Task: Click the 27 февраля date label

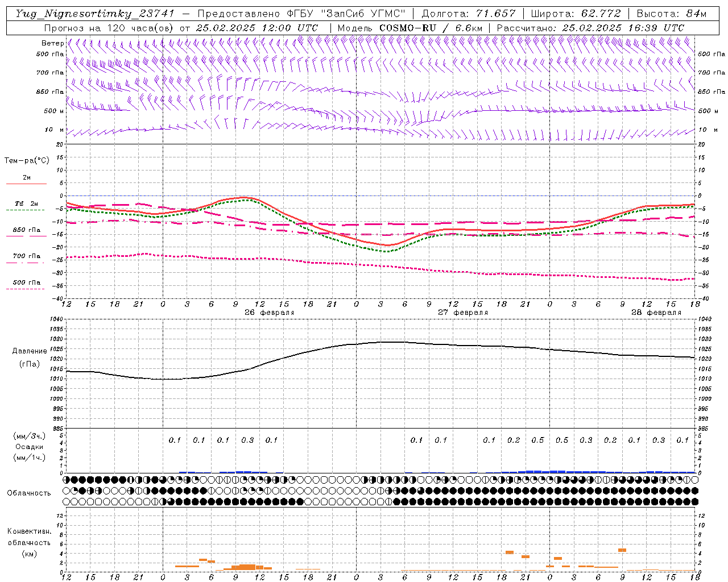Action: click(463, 313)
